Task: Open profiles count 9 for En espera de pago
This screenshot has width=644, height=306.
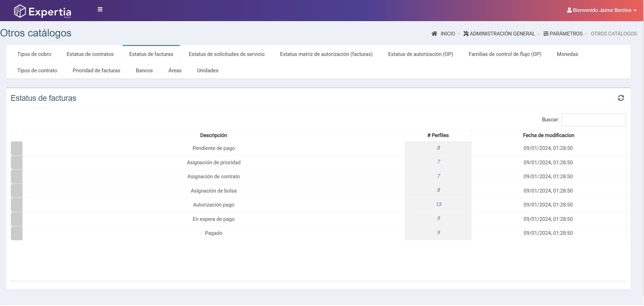Action: point(439,218)
